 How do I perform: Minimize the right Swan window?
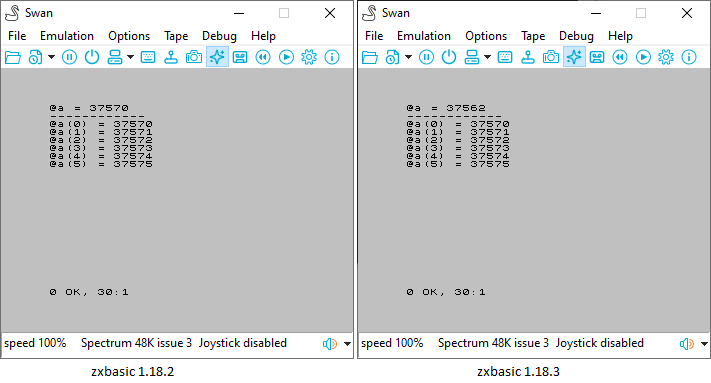(596, 13)
